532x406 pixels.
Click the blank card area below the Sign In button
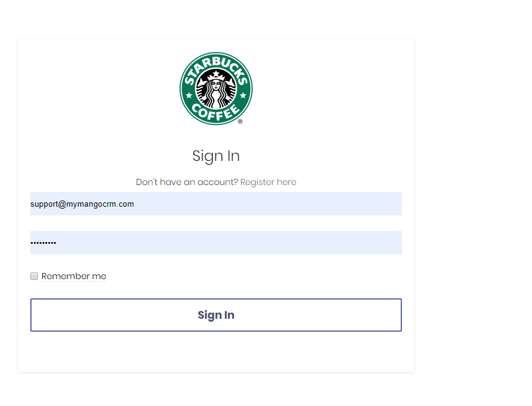pyautogui.click(x=216, y=351)
